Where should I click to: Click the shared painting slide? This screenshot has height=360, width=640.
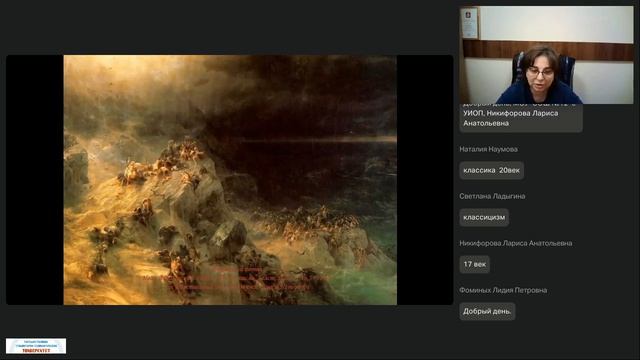tap(230, 180)
